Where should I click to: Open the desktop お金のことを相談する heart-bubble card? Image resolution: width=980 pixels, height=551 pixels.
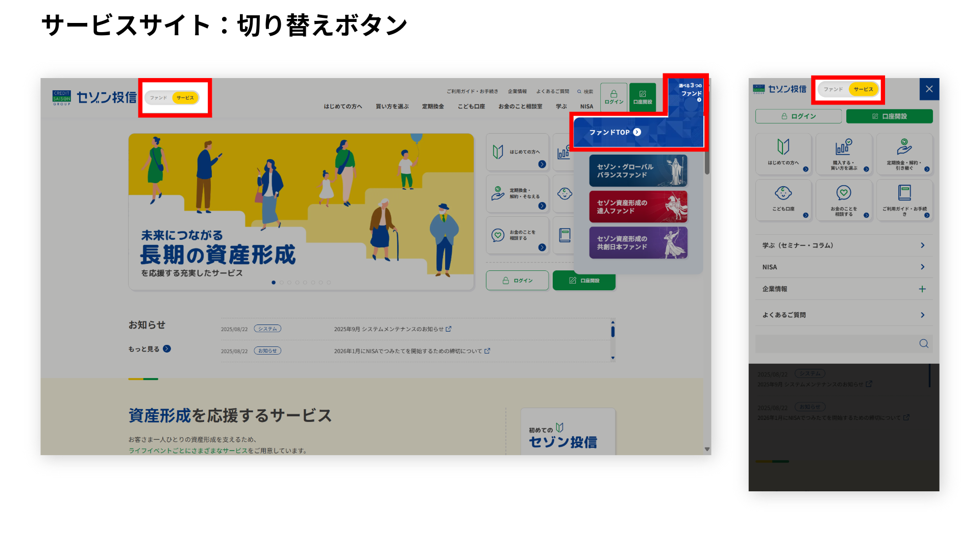[x=518, y=235]
